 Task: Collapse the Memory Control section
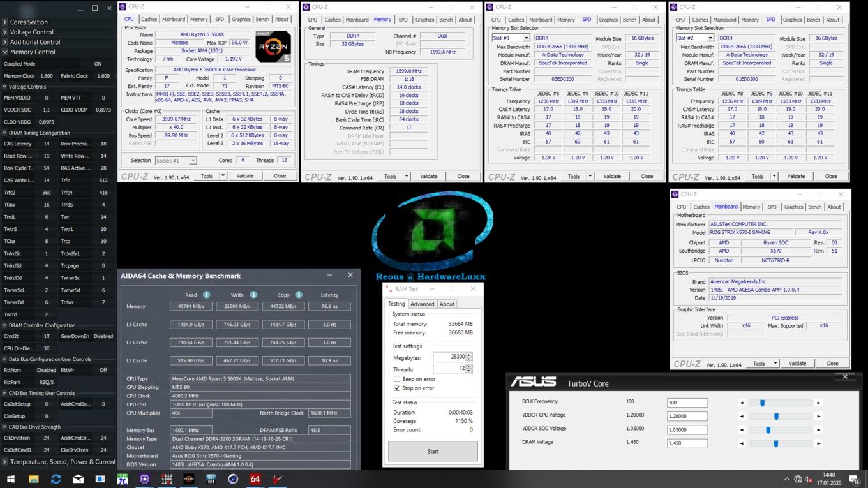pyautogui.click(x=5, y=52)
